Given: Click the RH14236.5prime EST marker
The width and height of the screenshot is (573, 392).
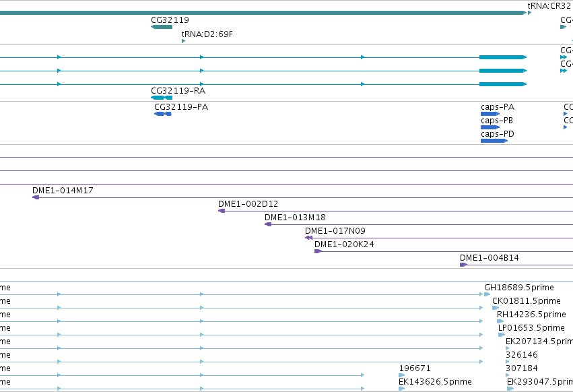Looking at the screenshot, I should click(x=500, y=321).
